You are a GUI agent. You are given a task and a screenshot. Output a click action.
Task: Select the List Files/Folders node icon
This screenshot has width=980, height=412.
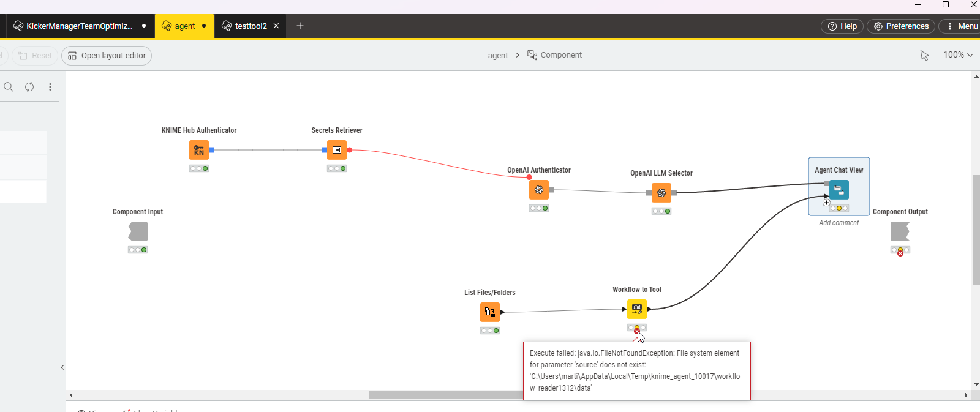[x=490, y=312]
